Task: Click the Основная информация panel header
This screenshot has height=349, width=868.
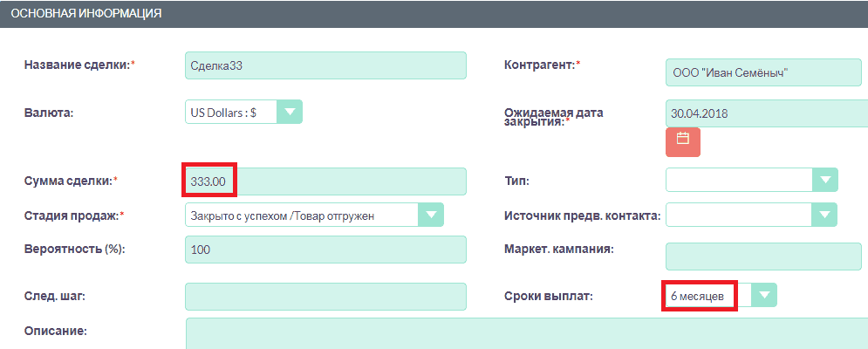Action: point(434,14)
